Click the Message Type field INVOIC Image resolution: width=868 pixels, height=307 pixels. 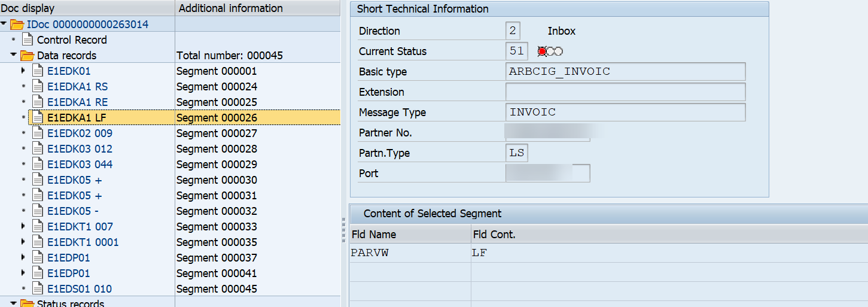[625, 113]
